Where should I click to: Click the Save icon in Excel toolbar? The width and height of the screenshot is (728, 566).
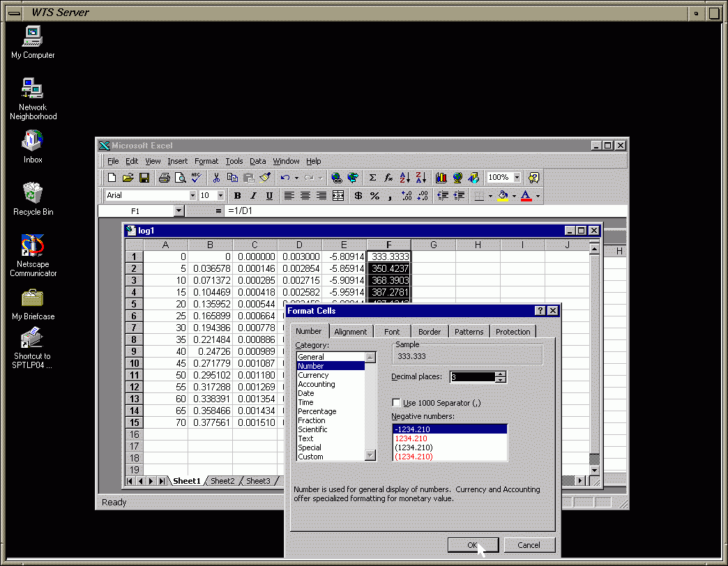point(144,178)
